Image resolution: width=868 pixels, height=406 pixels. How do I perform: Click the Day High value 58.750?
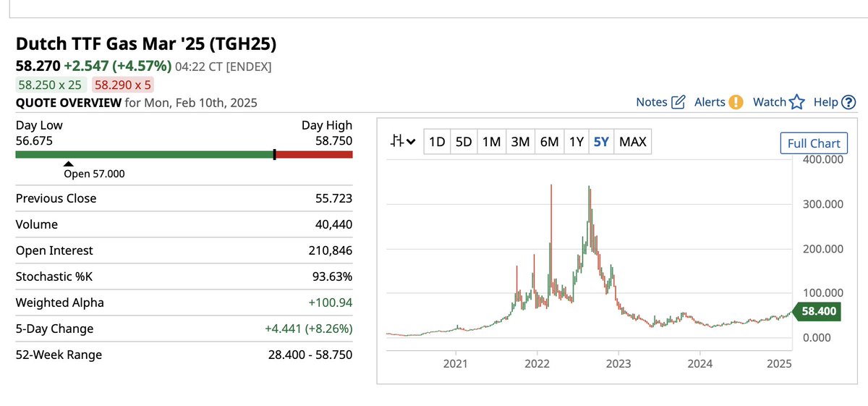(x=334, y=140)
